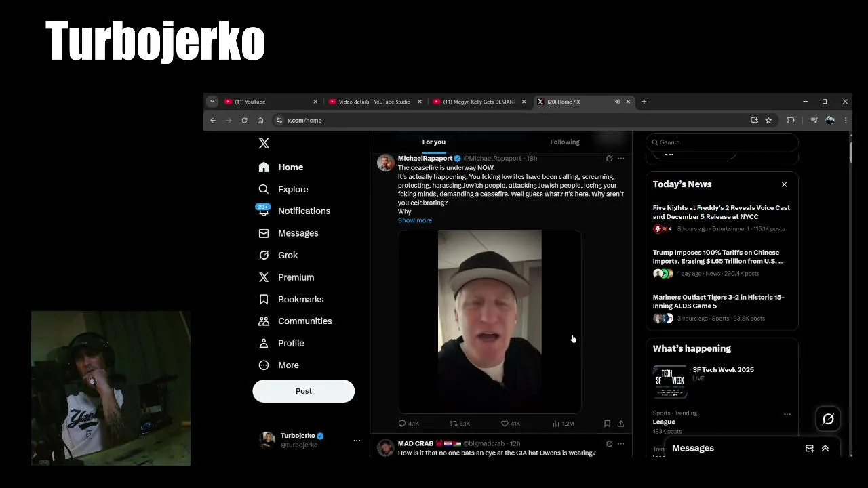Viewport: 868px width, 488px height.
Task: View analytics of MichaelRapaport's post
Action: click(564, 424)
